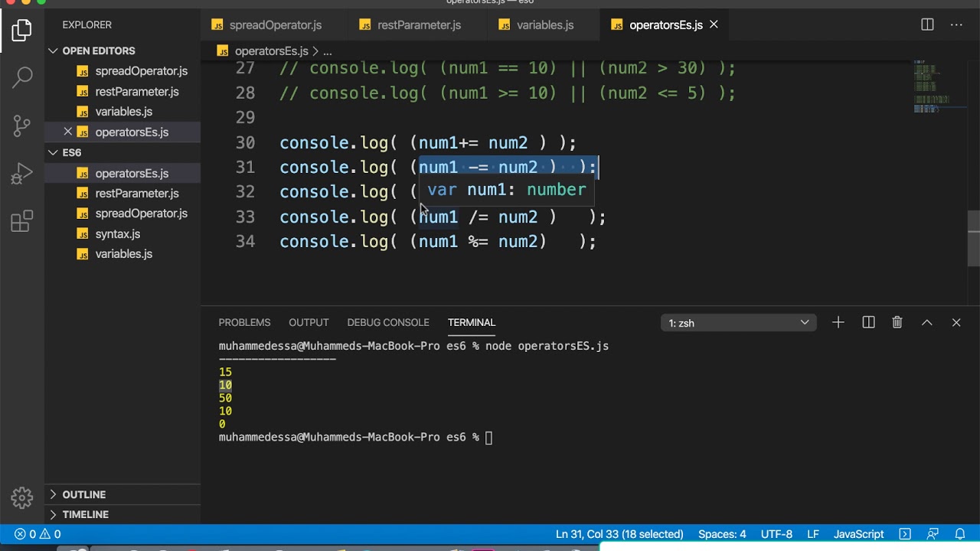Viewport: 980px width, 551px height.
Task: Open the Manage gear menu
Action: [x=21, y=498]
